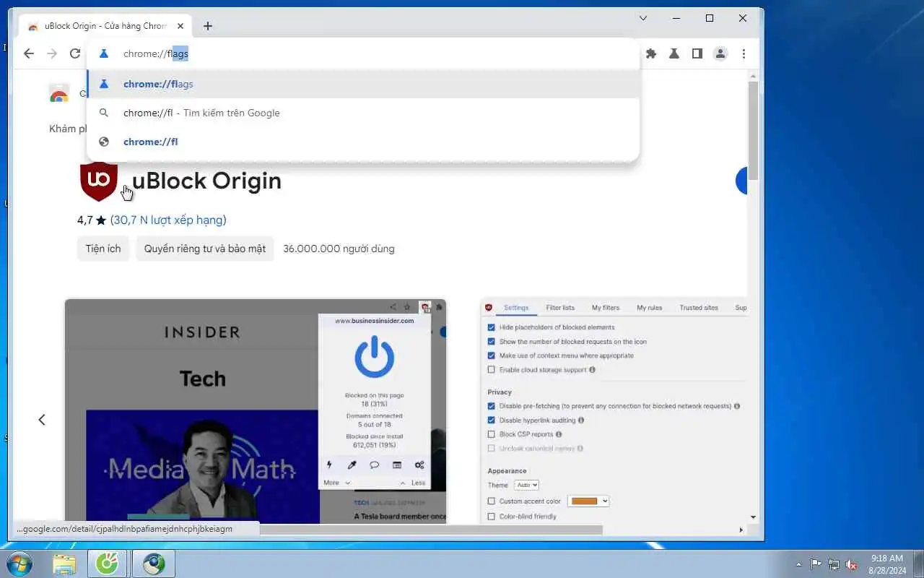Click info icon next to cloud storage support
The image size is (924, 578).
point(593,370)
